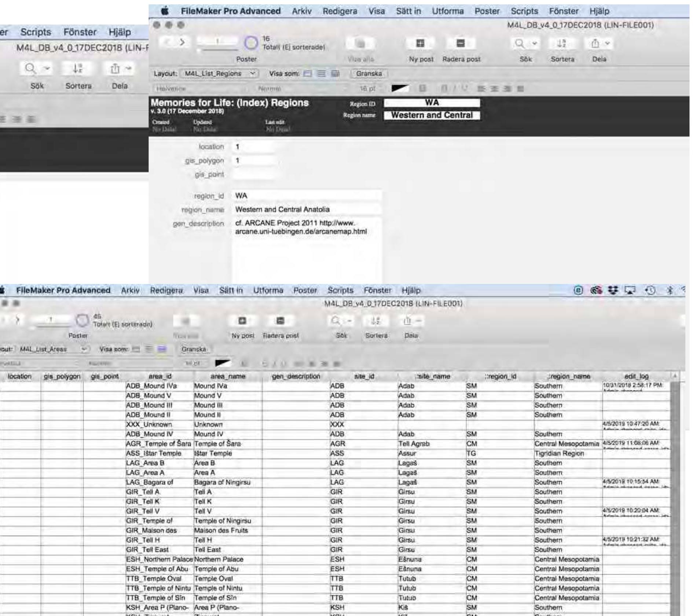Expand Dela arrow in top-left partial window

pyautogui.click(x=129, y=69)
